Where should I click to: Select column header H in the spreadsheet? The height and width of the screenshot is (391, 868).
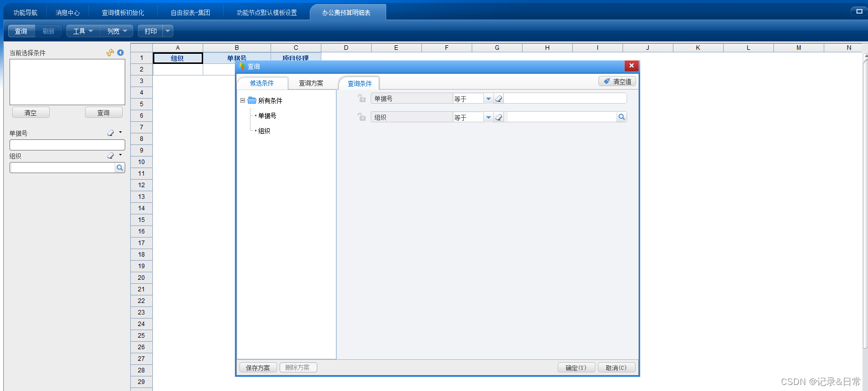point(547,48)
